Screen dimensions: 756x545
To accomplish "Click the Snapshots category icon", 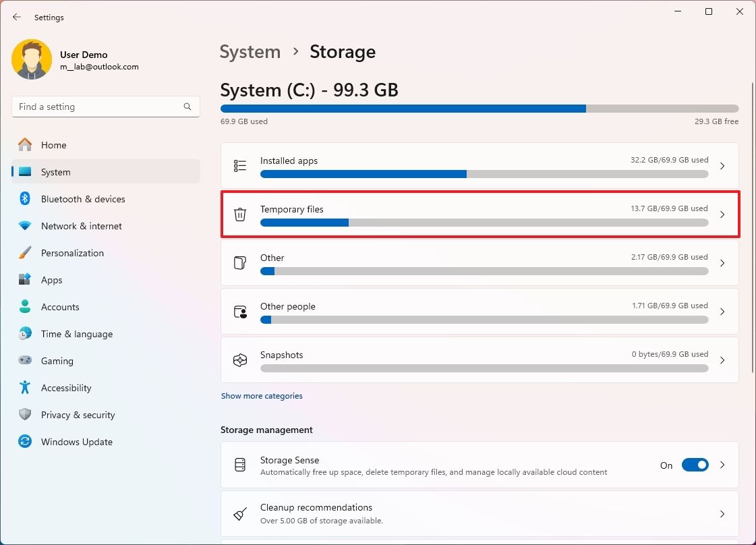I will click(x=240, y=360).
